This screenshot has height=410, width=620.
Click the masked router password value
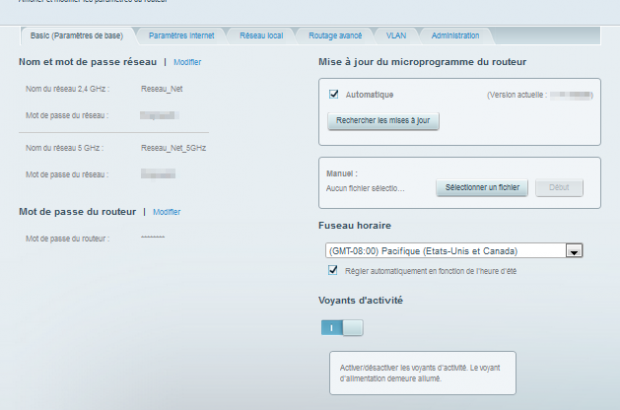(153, 238)
